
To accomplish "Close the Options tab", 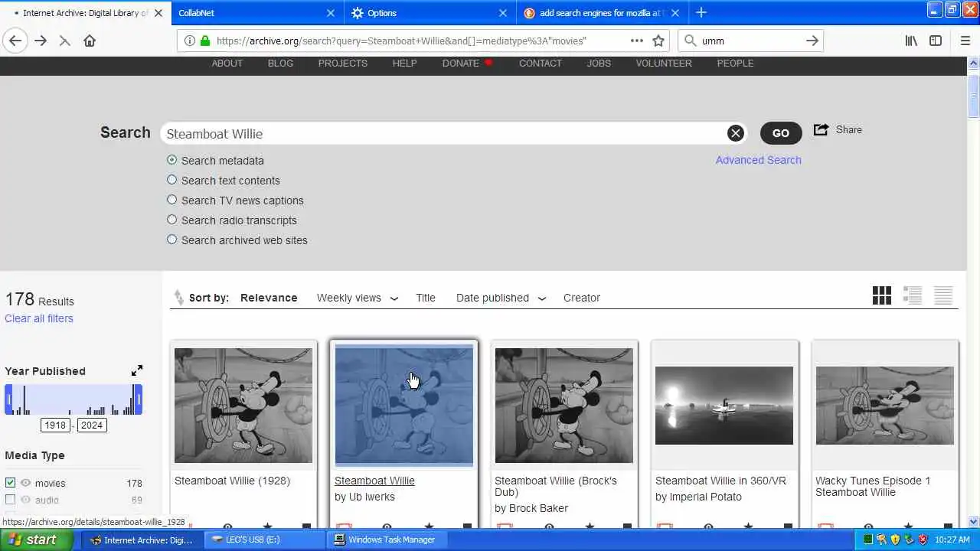I will click(x=503, y=13).
